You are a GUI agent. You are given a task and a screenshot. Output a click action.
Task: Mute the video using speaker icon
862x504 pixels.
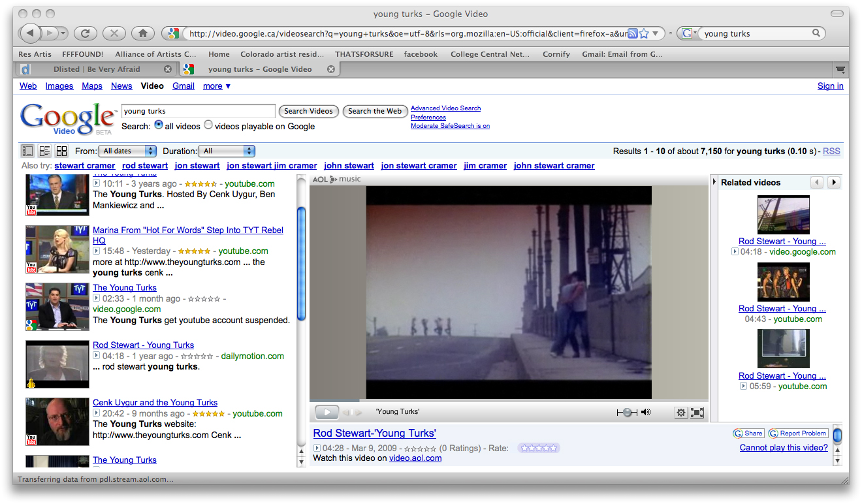click(x=646, y=412)
